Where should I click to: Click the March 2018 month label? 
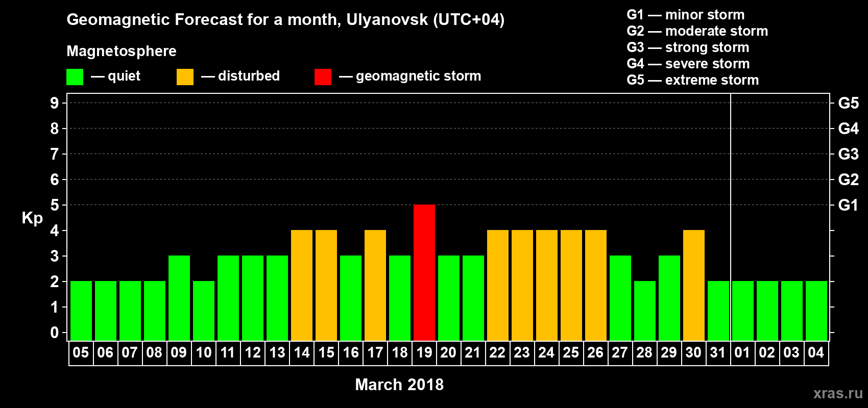399,385
